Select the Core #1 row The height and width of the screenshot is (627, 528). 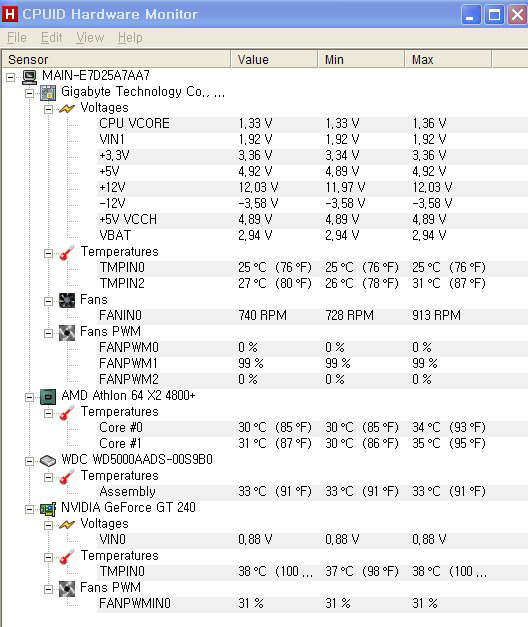(312, 444)
